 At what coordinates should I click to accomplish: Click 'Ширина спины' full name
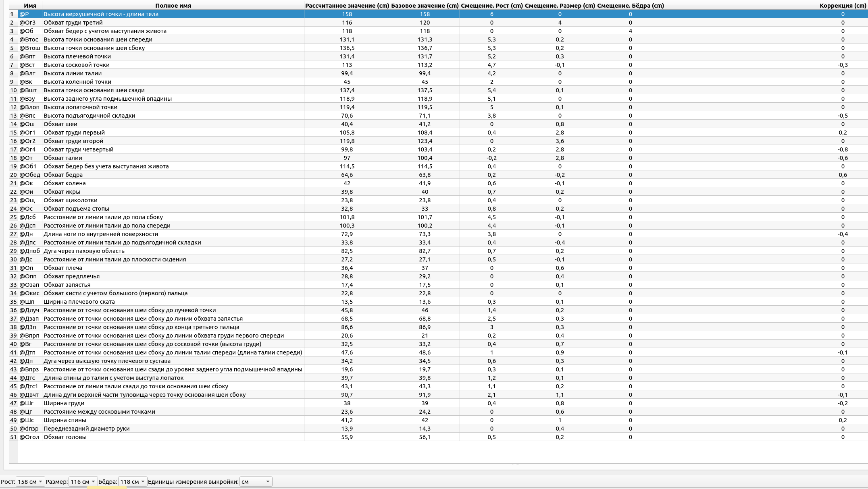[x=65, y=420]
